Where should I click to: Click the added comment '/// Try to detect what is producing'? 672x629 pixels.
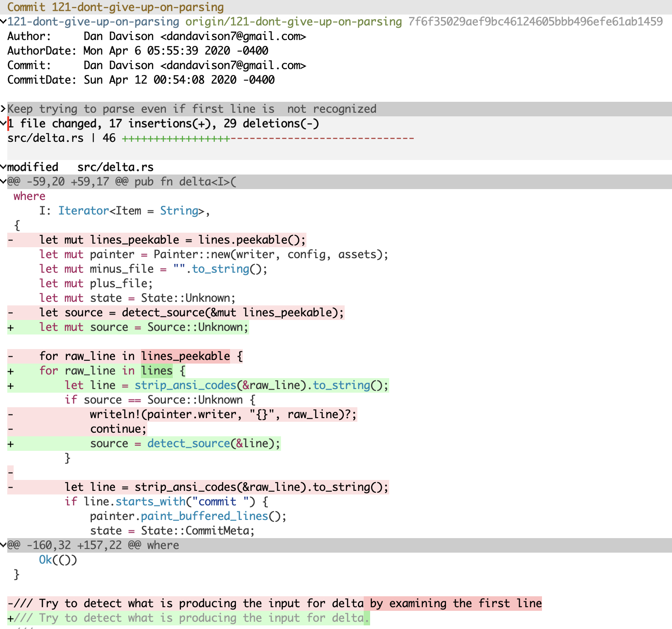(189, 618)
